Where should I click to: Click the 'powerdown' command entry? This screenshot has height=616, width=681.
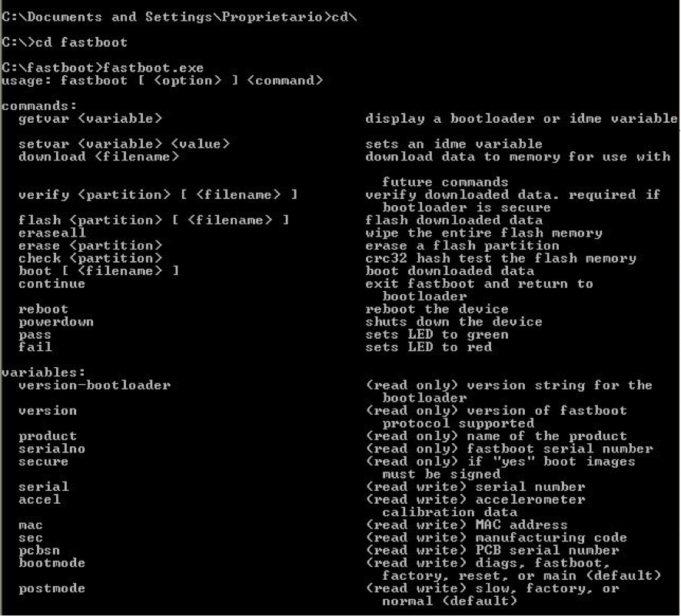[56, 322]
